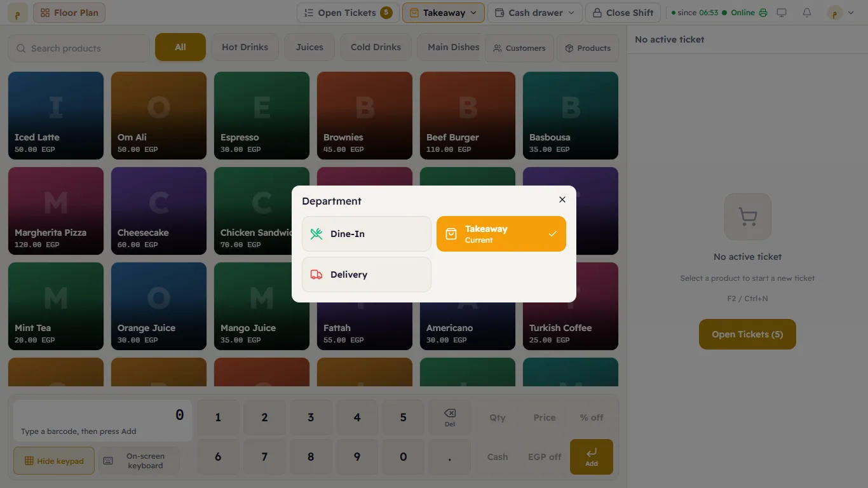The height and width of the screenshot is (488, 868).
Task: Add Iced Latte to ticket
Action: [x=56, y=116]
